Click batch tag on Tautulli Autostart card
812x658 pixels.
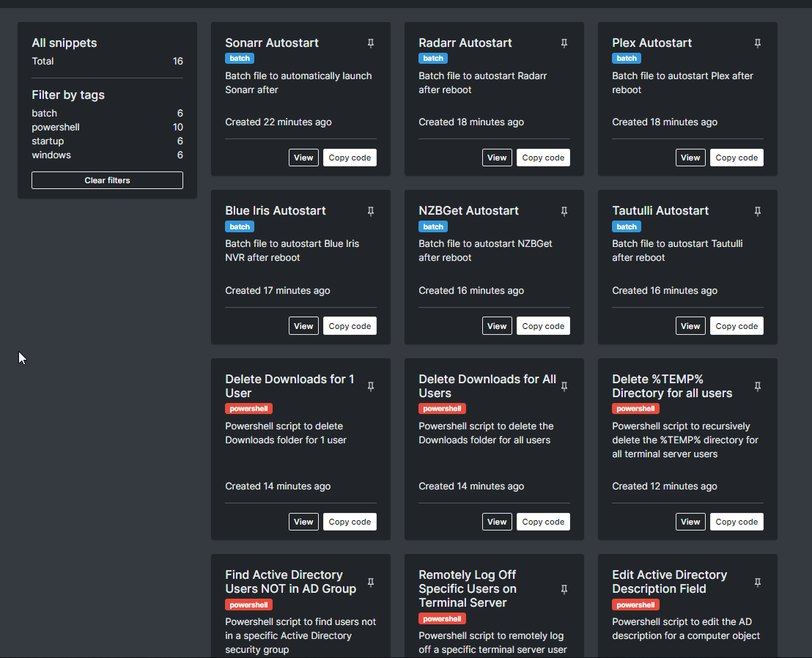pyautogui.click(x=627, y=226)
